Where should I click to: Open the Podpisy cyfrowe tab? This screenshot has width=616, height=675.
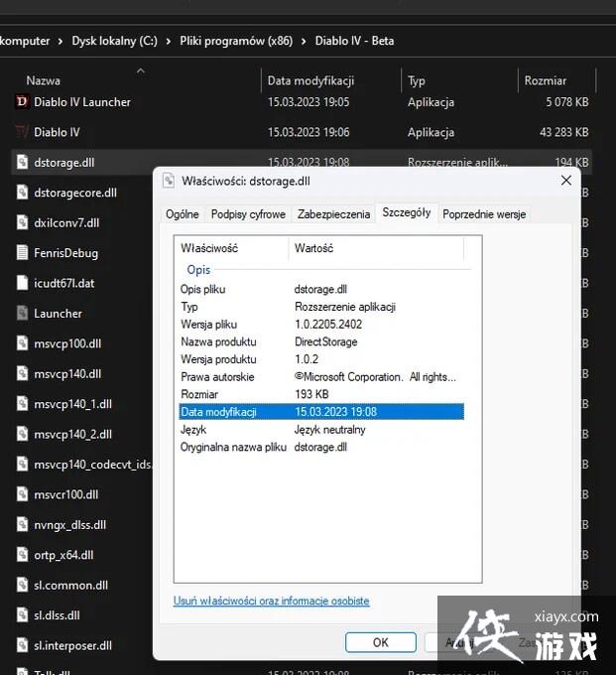coord(248,214)
